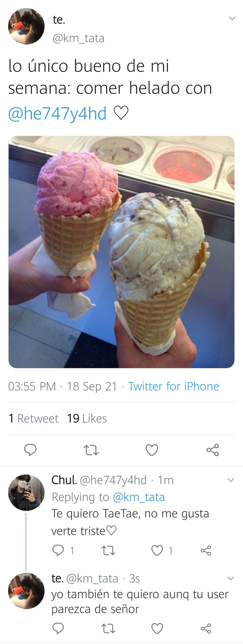The height and width of the screenshot is (644, 243).
Task: Share Chul.'s reply
Action: tap(206, 550)
